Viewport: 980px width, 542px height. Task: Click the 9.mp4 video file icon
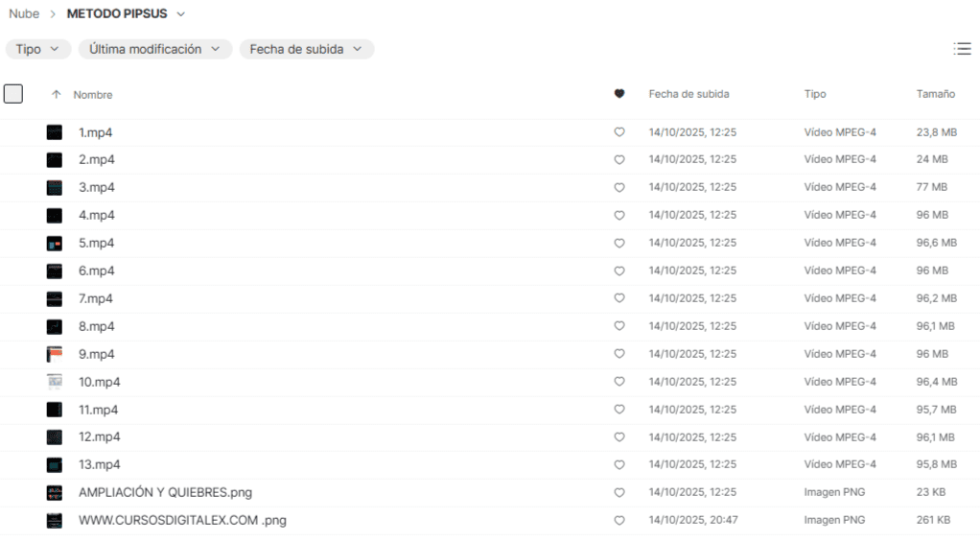pyautogui.click(x=55, y=354)
